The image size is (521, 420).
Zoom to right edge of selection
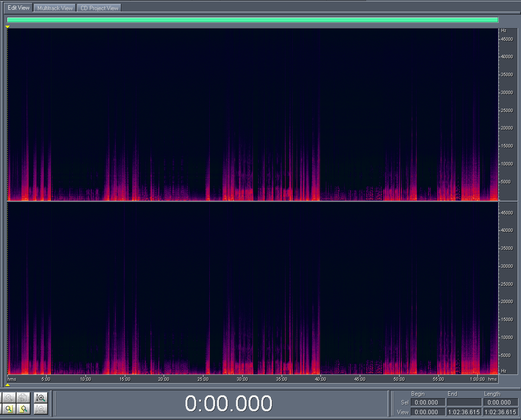coord(22,409)
